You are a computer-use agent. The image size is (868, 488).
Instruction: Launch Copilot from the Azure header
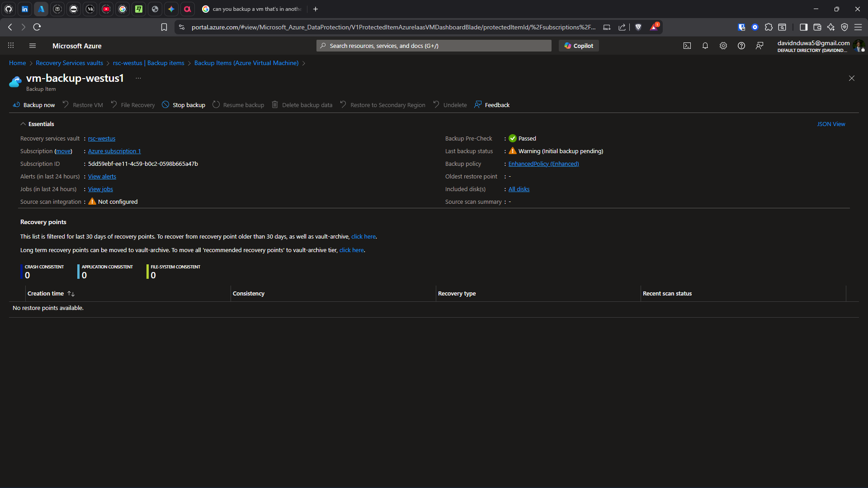(579, 46)
